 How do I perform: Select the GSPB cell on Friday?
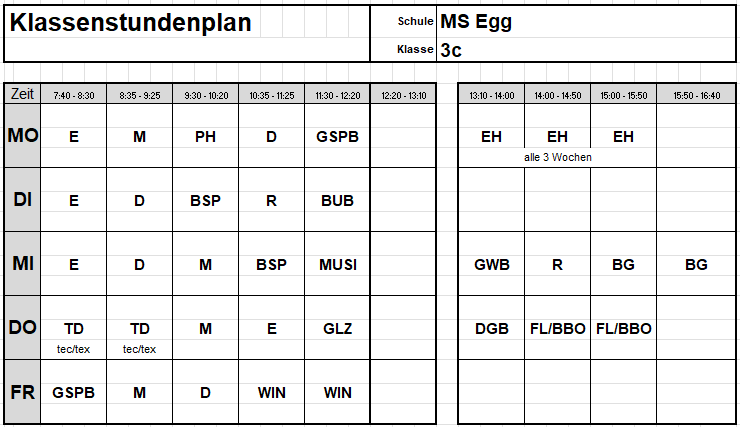click(74, 393)
